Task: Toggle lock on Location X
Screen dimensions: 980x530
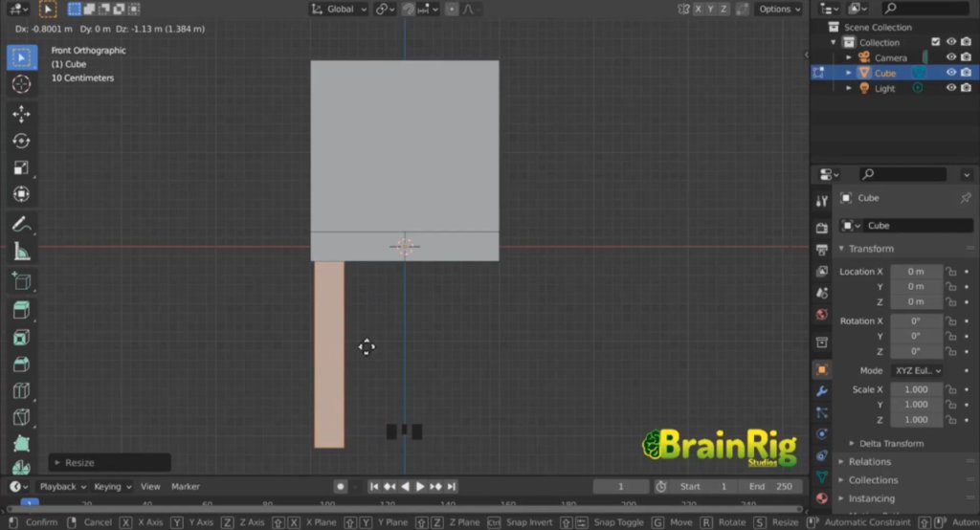Action: pos(951,272)
